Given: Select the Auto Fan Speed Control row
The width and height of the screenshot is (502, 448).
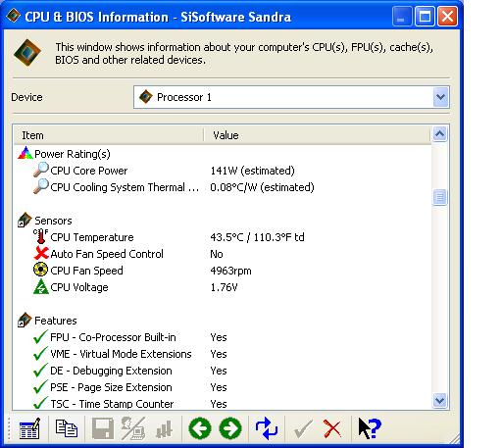Looking at the screenshot, I should pyautogui.click(x=223, y=254).
